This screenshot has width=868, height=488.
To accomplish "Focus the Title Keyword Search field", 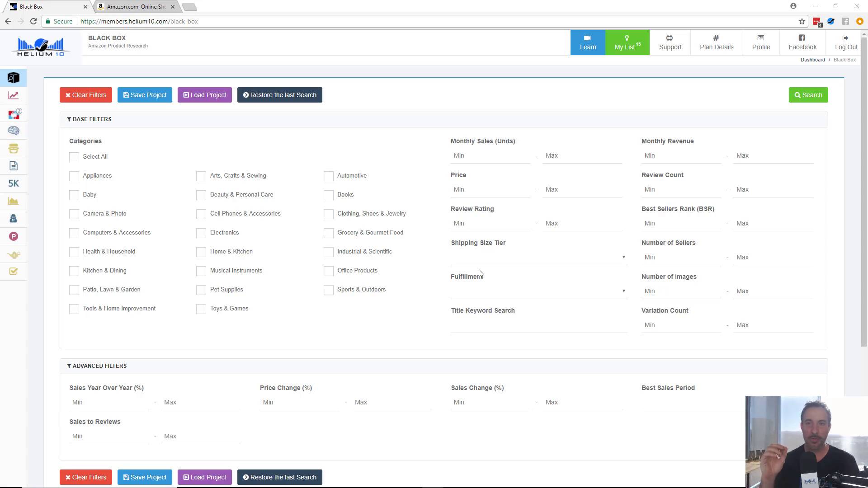I will [x=539, y=325].
